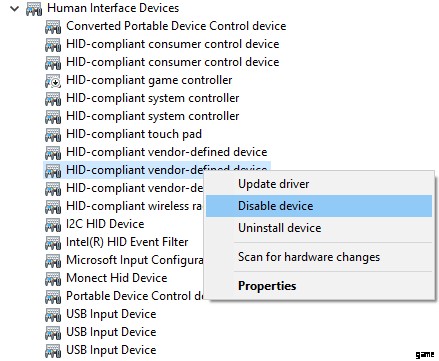
Task: Click the Monect Hid Device icon
Action: tap(53, 279)
